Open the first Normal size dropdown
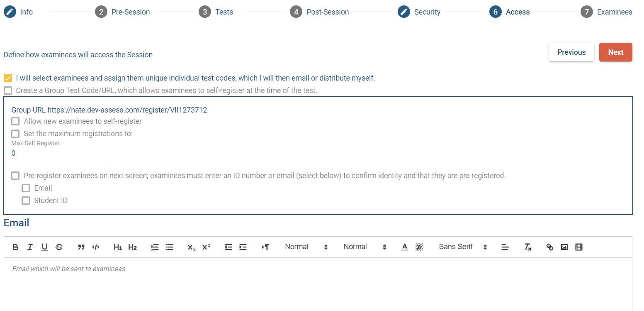The width and height of the screenshot is (644, 311). tap(306, 247)
